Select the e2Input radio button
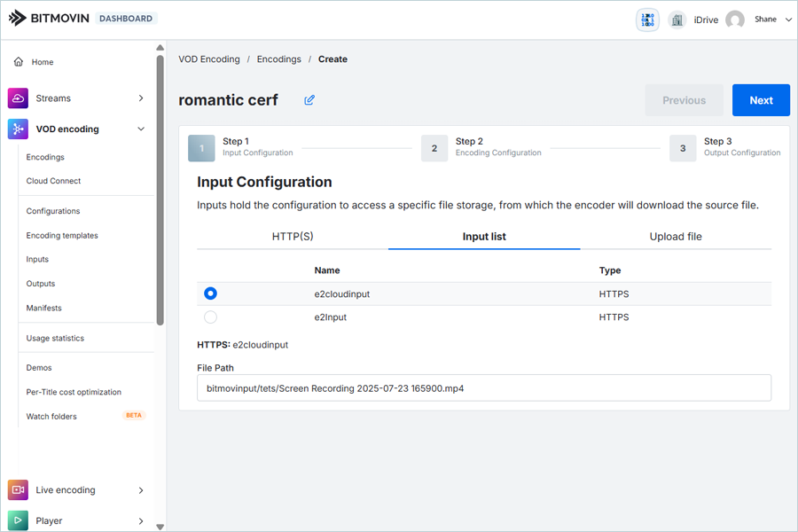The width and height of the screenshot is (798, 532). coord(210,317)
